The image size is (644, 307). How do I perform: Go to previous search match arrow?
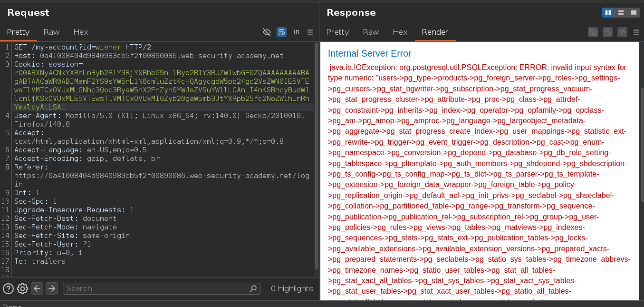click(x=37, y=288)
